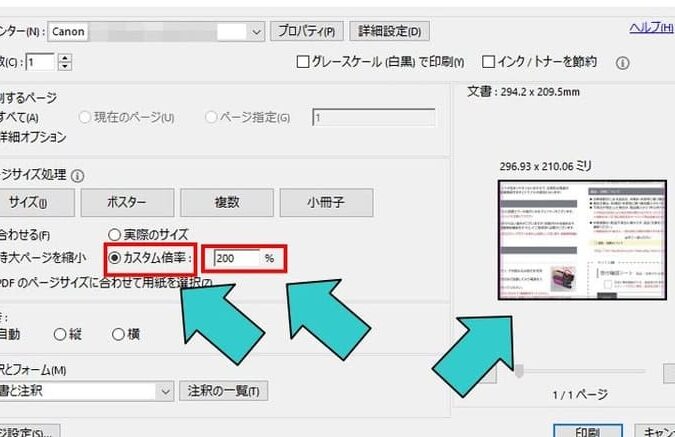This screenshot has height=437, width=675.
Task: Open the ヘルプ(H) help link
Action: [x=651, y=27]
